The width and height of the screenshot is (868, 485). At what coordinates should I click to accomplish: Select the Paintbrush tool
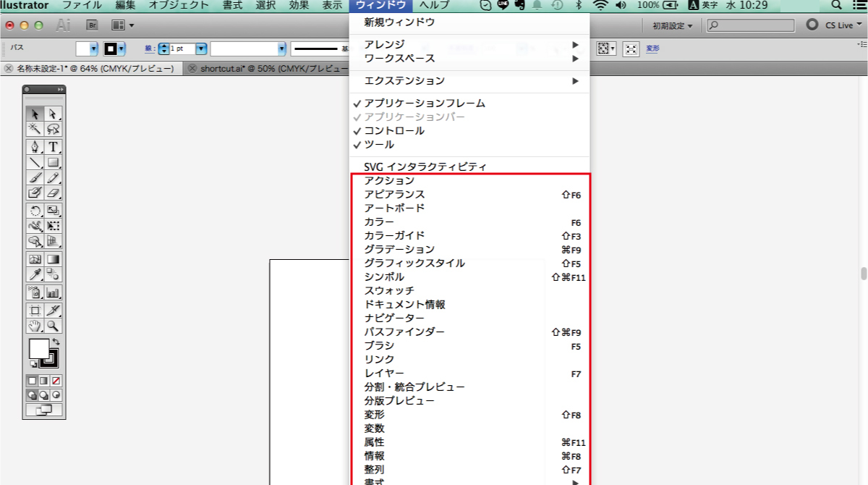[x=35, y=177]
